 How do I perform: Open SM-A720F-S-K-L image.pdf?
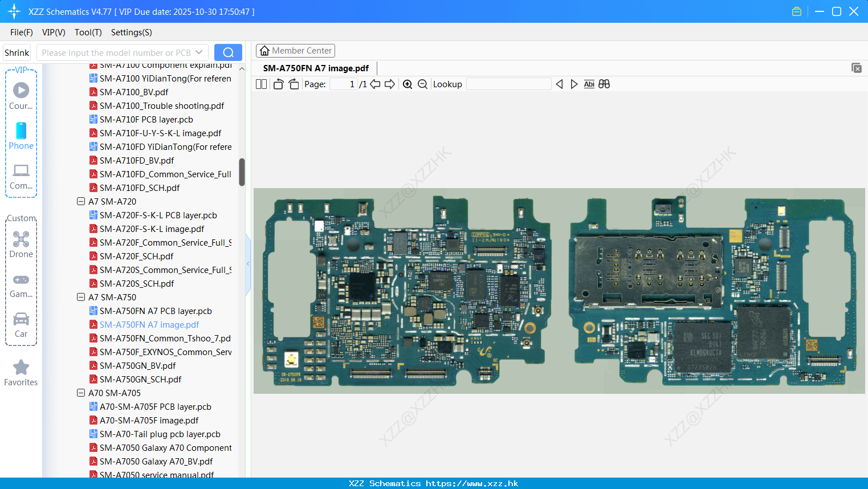pos(152,229)
